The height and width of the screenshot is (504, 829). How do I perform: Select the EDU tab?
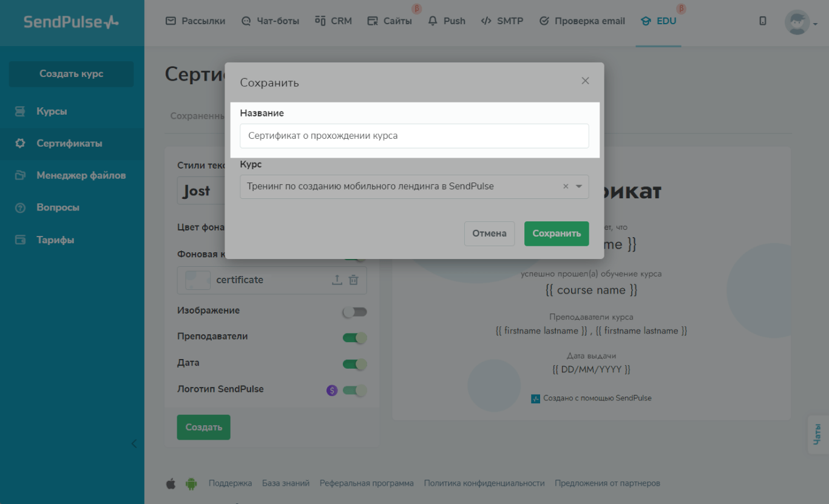point(658,21)
